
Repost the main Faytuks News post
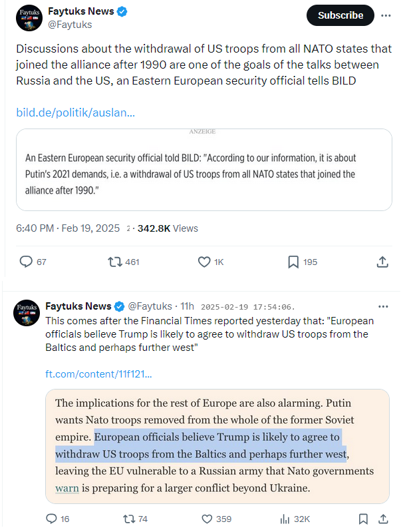click(115, 262)
